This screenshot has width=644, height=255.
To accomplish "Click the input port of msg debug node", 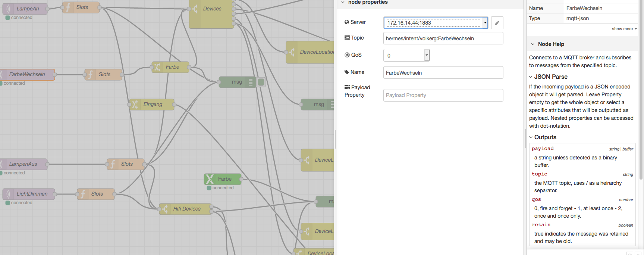I will [219, 82].
